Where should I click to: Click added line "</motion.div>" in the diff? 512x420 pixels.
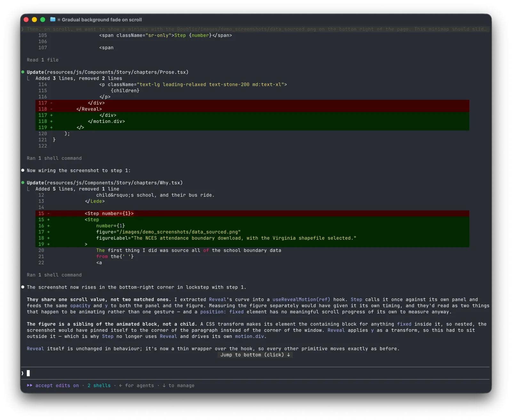252,121
